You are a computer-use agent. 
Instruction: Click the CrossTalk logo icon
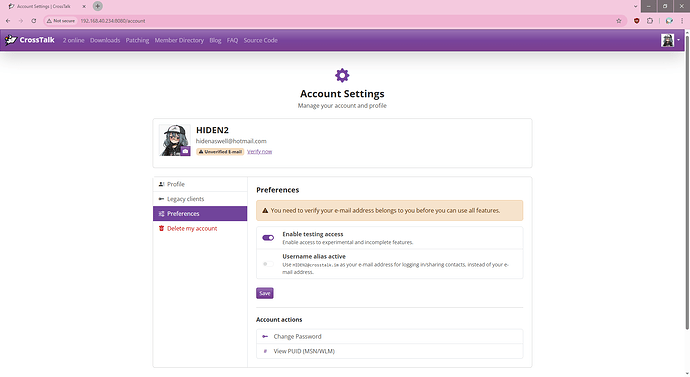click(11, 40)
